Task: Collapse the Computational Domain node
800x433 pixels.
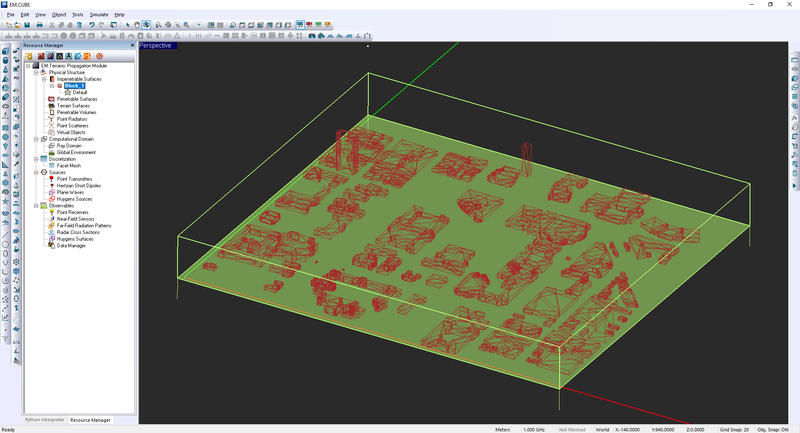Action: (35, 139)
